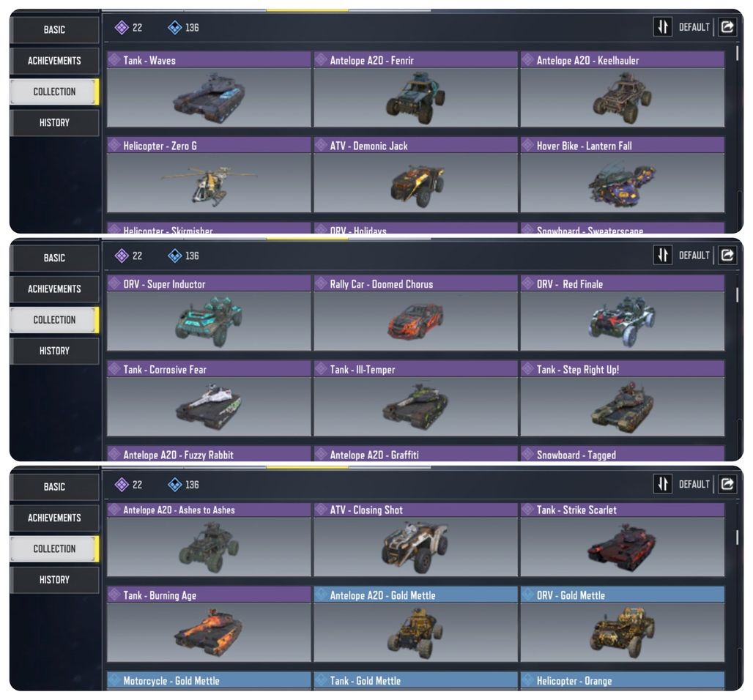This screenshot has width=753, height=700.
Task: Open the ACHIEVEMENTS tab in top panel
Action: 54,61
